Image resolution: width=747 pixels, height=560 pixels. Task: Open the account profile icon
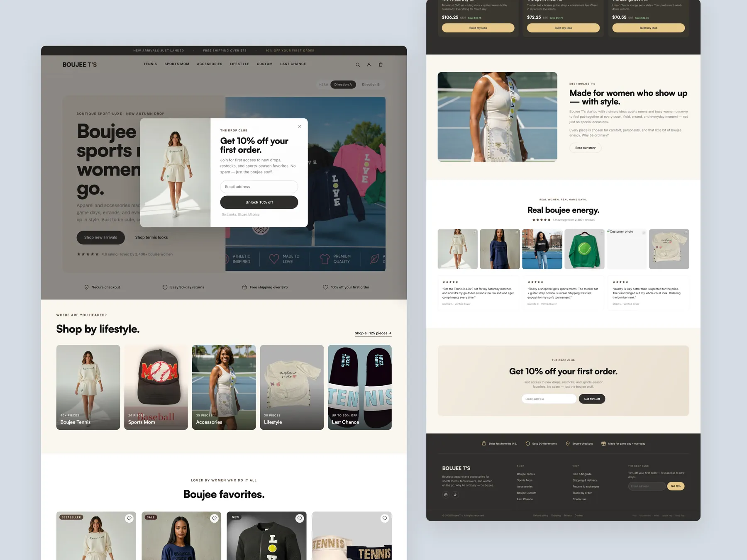click(369, 65)
